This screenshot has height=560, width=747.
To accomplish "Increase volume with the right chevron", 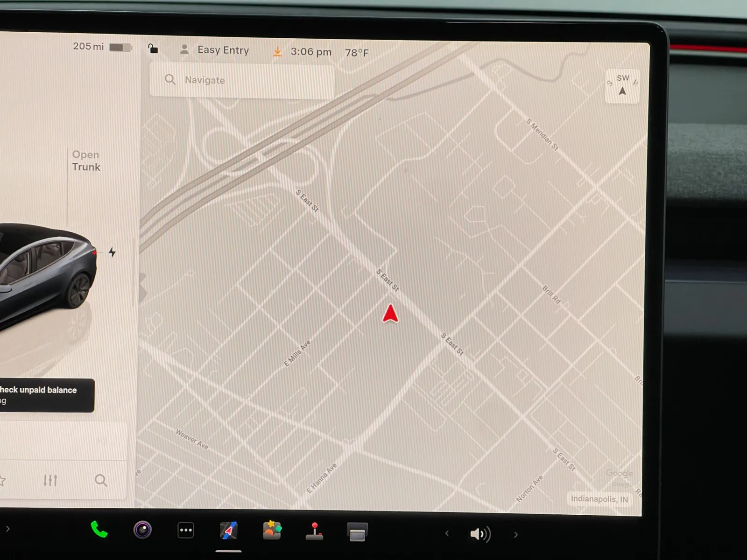I will coord(516,535).
